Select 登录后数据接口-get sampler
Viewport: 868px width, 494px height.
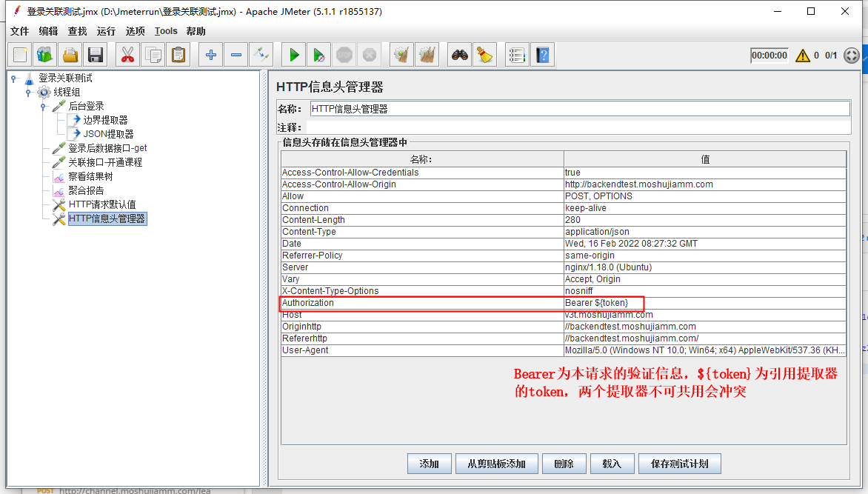pyautogui.click(x=107, y=148)
